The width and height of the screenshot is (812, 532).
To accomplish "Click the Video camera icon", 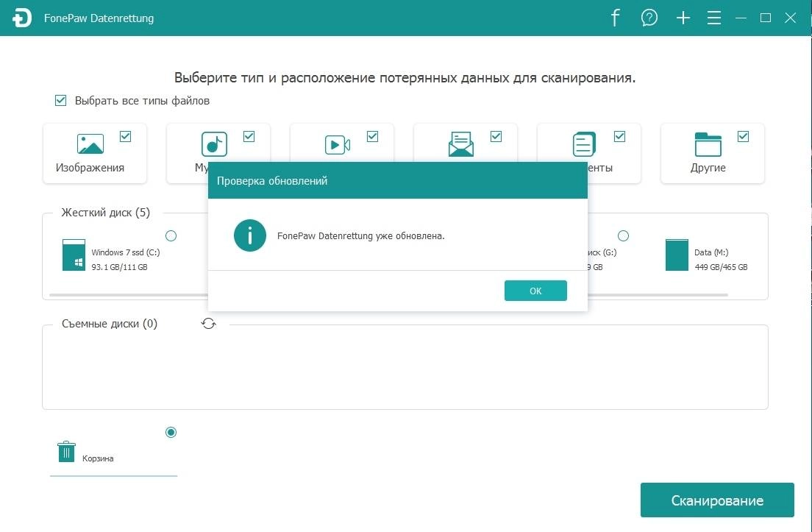I will (338, 144).
